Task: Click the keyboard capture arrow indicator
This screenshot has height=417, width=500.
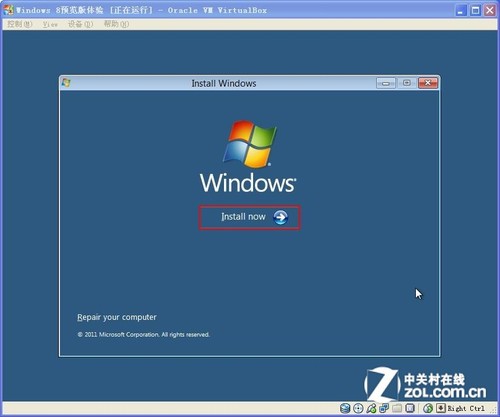Action: [441, 408]
